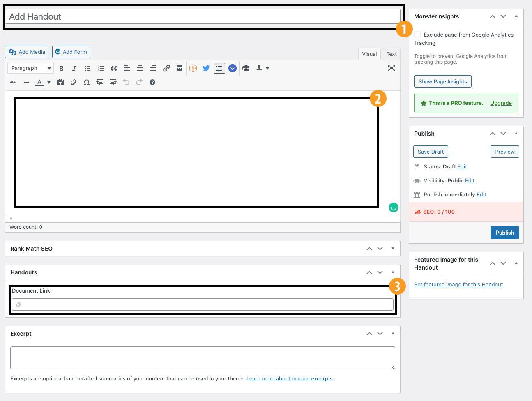Edit the post Status
The height and width of the screenshot is (401, 532).
point(462,166)
